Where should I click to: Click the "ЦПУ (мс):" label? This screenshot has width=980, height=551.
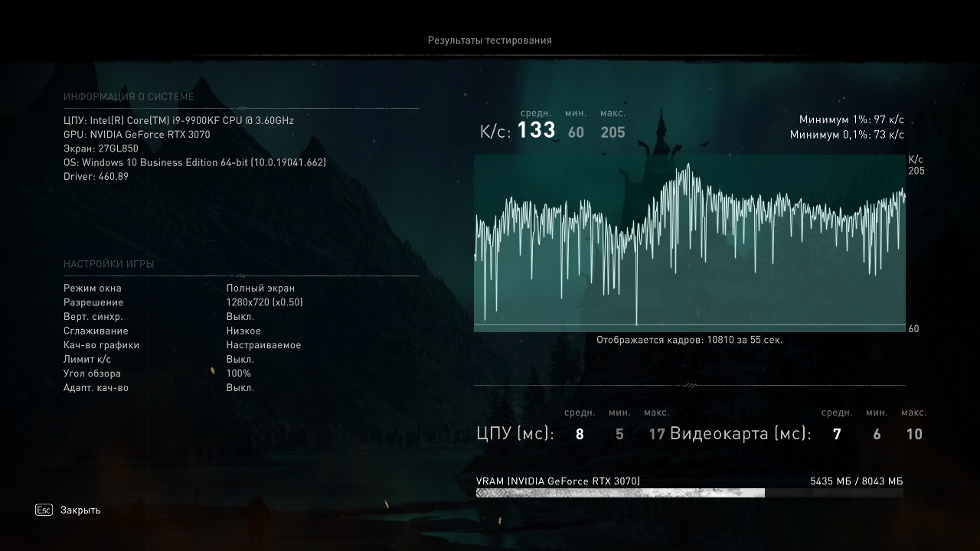[515, 434]
